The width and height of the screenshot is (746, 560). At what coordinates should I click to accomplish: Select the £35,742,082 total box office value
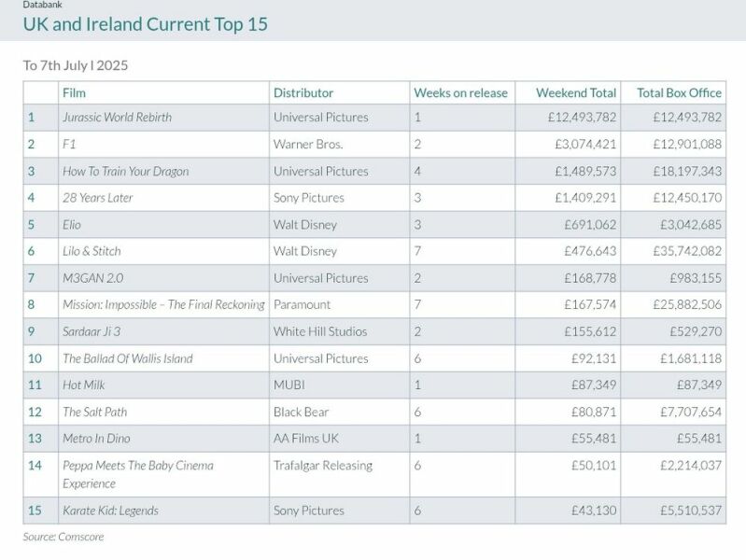679,251
